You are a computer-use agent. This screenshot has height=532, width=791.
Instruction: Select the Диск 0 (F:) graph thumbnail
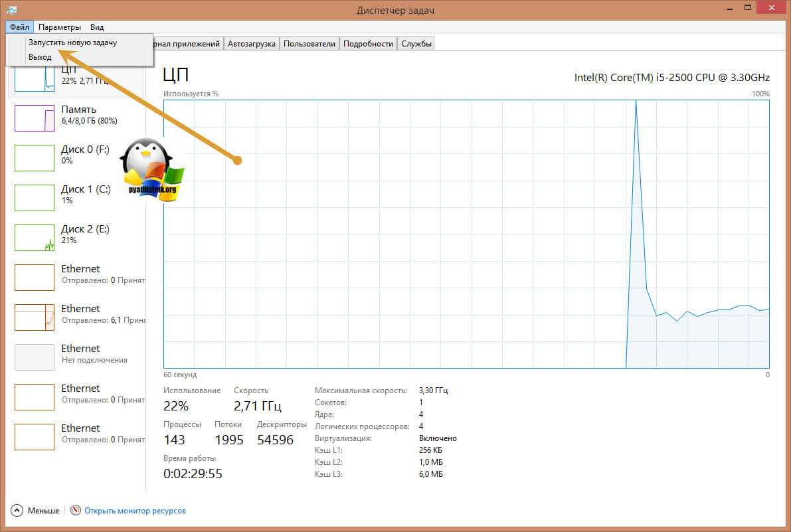35,158
